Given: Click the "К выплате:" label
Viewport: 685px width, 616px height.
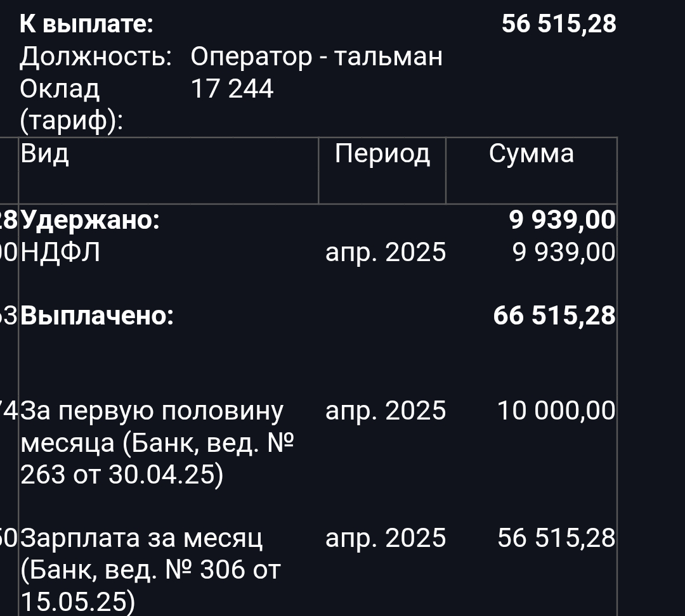Looking at the screenshot, I should coord(86,24).
